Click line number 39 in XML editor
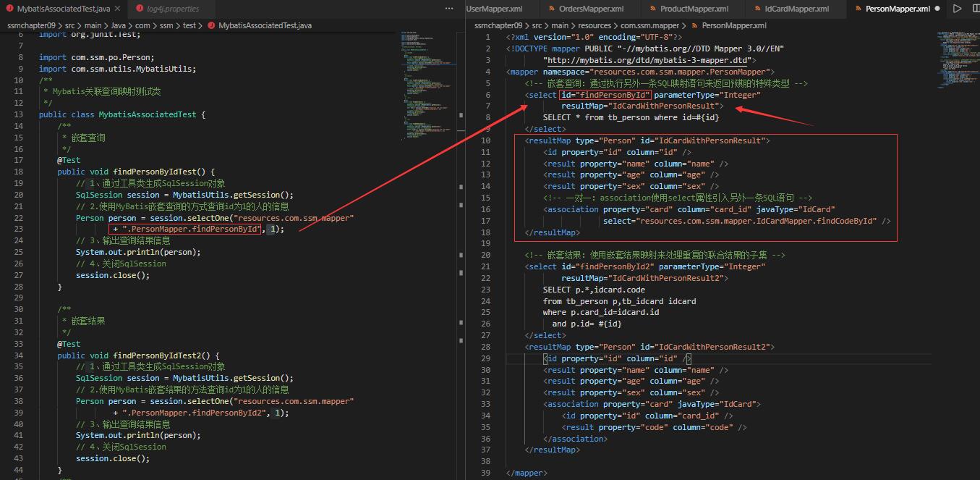Screen dimensions: 980x480 pos(486,473)
